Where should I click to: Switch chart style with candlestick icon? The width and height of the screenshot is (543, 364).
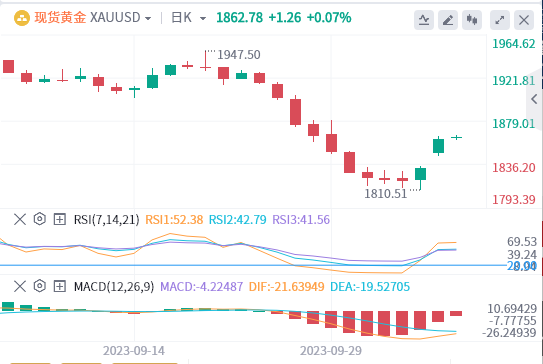pyautogui.click(x=472, y=20)
